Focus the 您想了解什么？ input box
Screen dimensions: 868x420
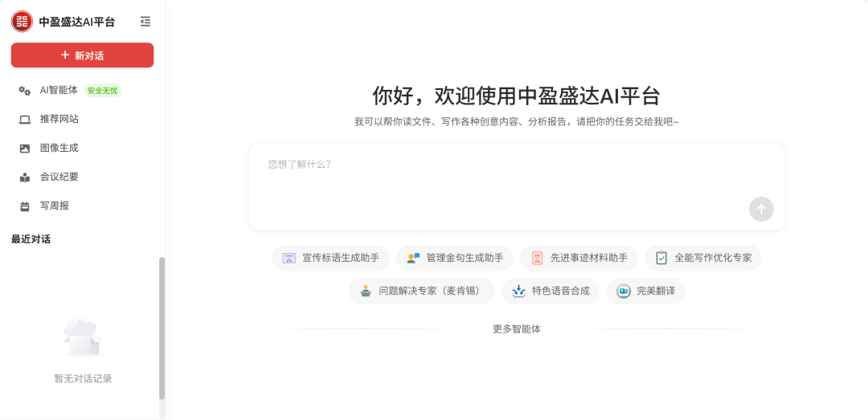pos(517,186)
